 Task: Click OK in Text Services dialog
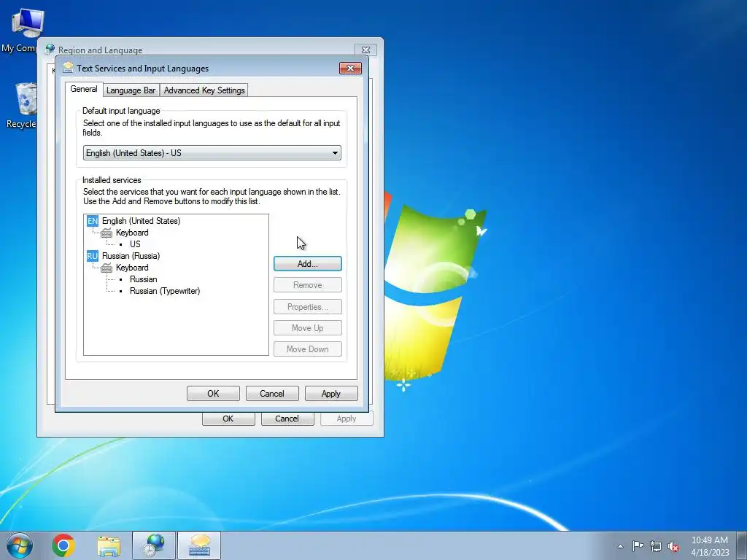[x=214, y=394]
